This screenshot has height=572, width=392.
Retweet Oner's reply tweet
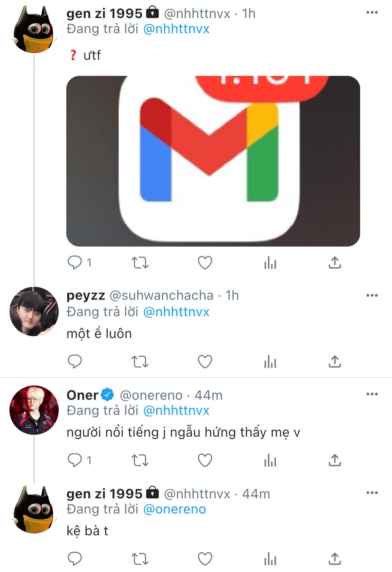[x=140, y=460]
